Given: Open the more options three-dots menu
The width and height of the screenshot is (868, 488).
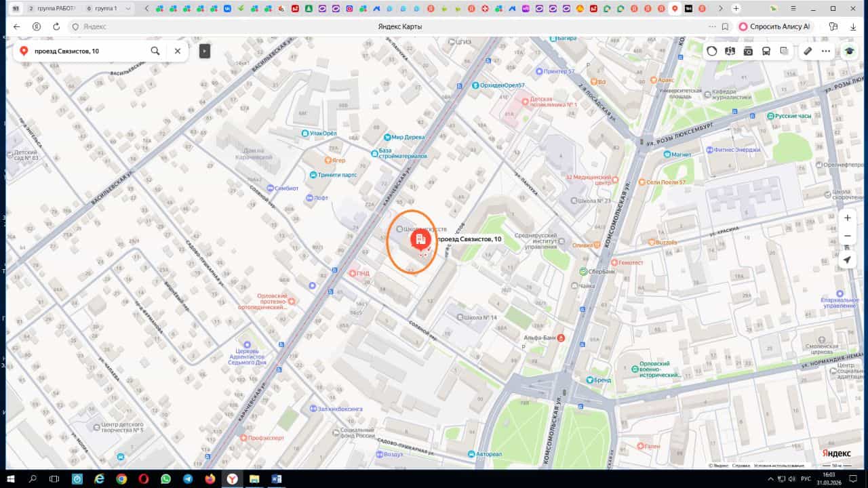Looking at the screenshot, I should [826, 51].
